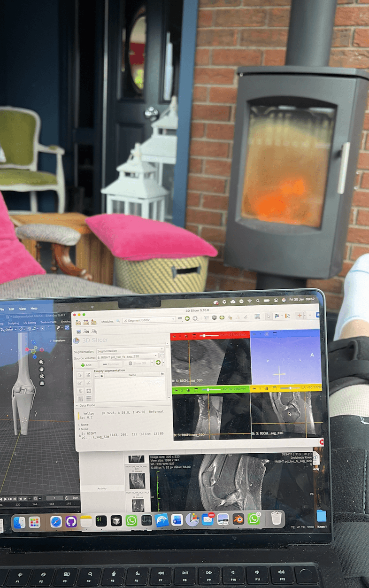Collapse the Data Probe section
Viewport: 369px width, 588px height.
tap(77, 405)
